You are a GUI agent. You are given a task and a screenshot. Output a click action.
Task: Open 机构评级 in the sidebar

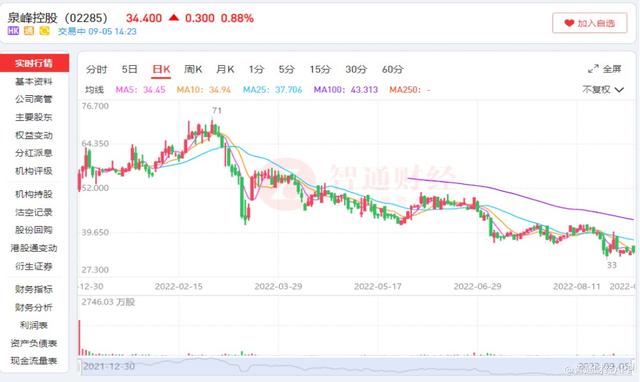point(34,171)
